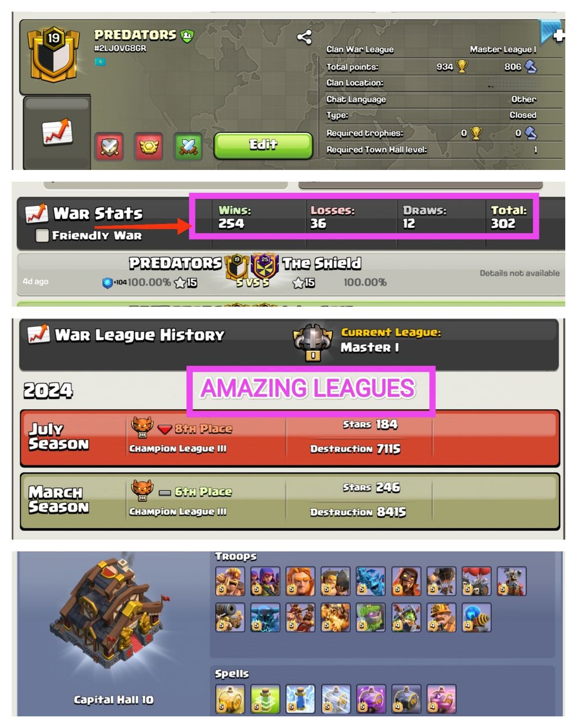The image size is (577, 728).
Task: Select the Lightning spell icon
Action: (300, 699)
